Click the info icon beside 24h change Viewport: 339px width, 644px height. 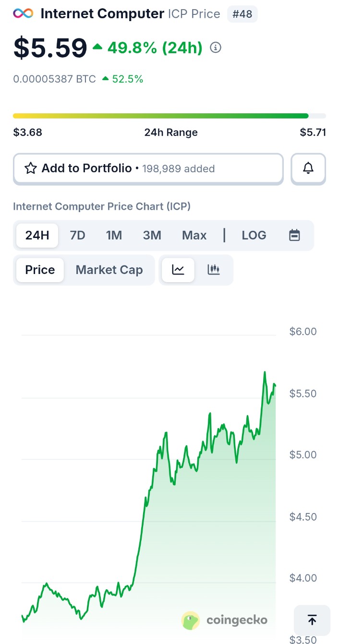(216, 48)
